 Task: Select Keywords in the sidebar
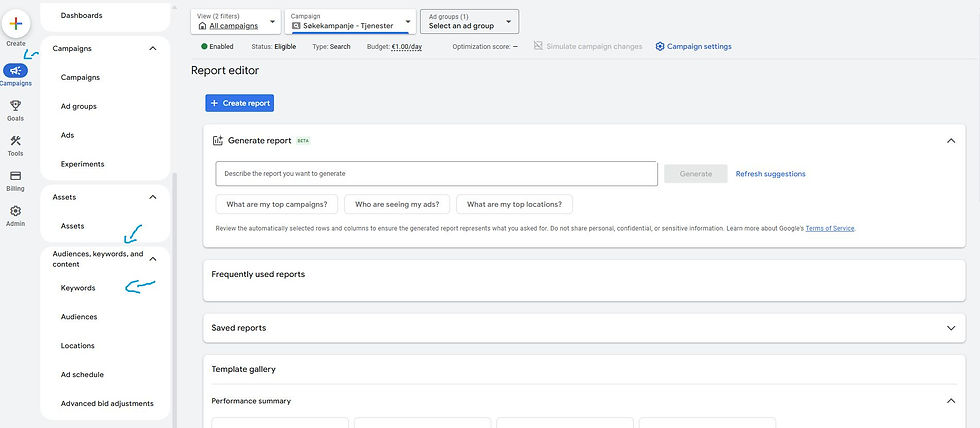pyautogui.click(x=78, y=288)
